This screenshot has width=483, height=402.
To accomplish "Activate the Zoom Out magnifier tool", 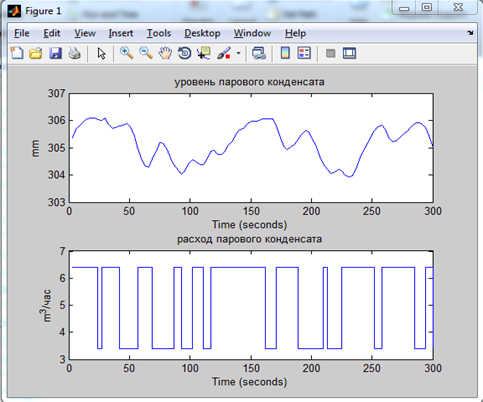I will (146, 53).
